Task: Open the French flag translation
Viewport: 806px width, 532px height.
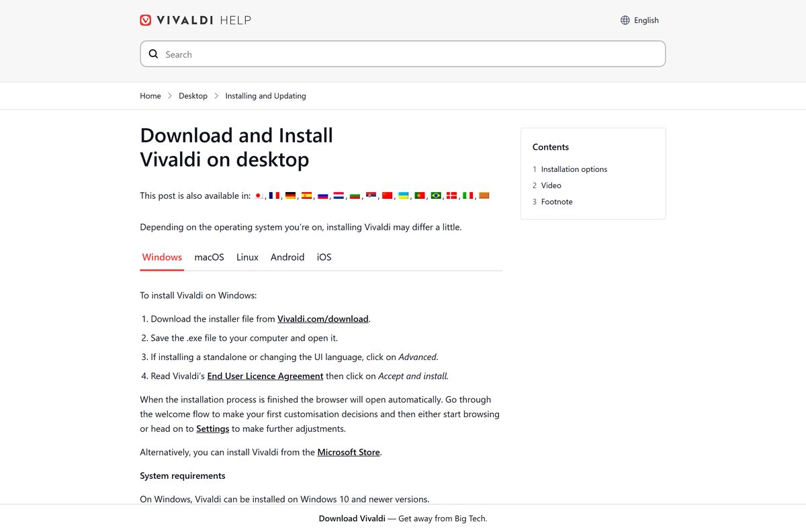Action: coord(274,195)
